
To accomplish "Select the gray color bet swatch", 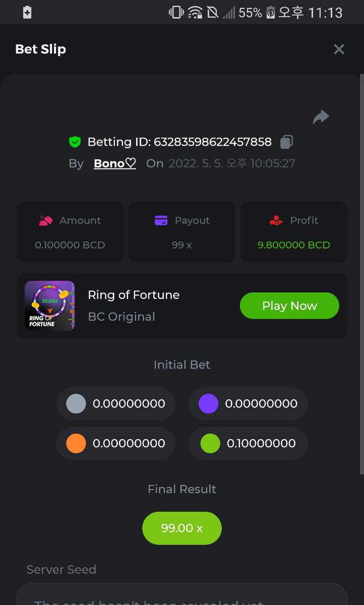I will click(76, 404).
